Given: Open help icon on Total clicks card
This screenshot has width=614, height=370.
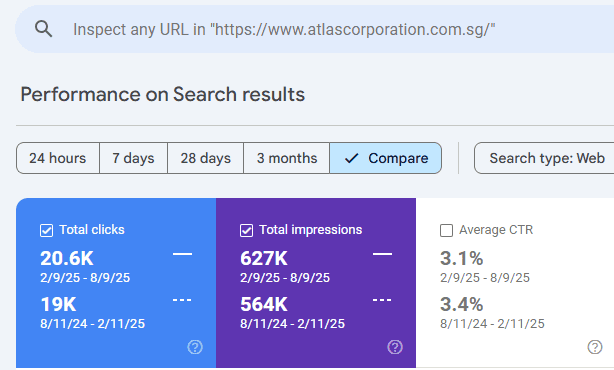Looking at the screenshot, I should (x=195, y=347).
